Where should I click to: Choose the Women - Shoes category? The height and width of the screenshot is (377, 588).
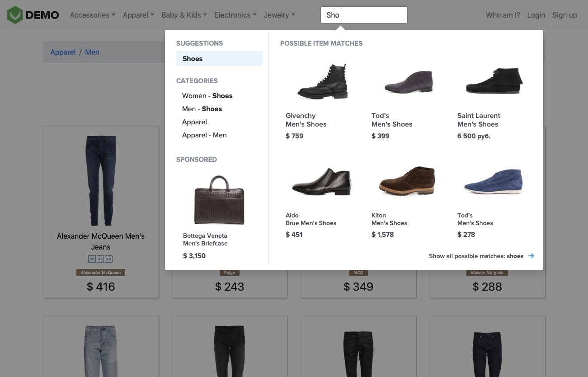[x=207, y=96]
